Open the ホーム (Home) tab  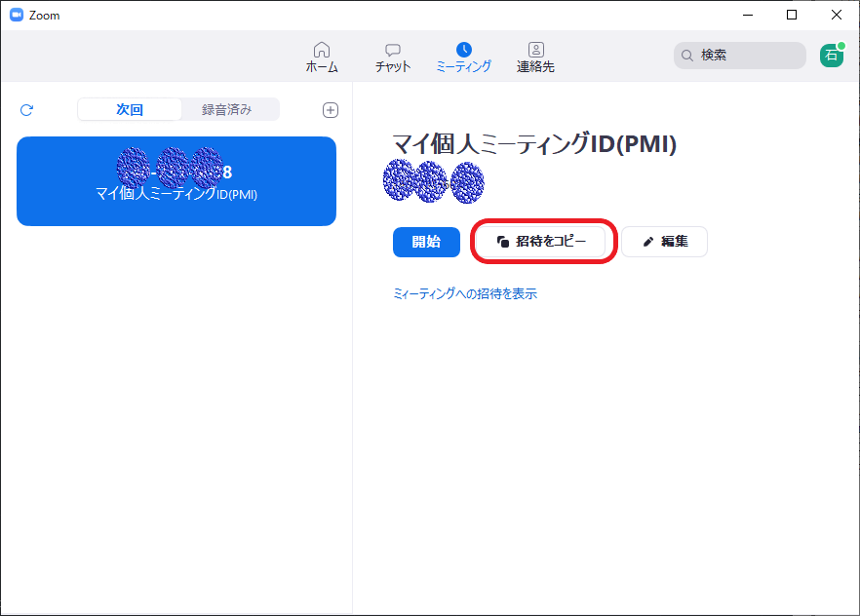coord(322,58)
